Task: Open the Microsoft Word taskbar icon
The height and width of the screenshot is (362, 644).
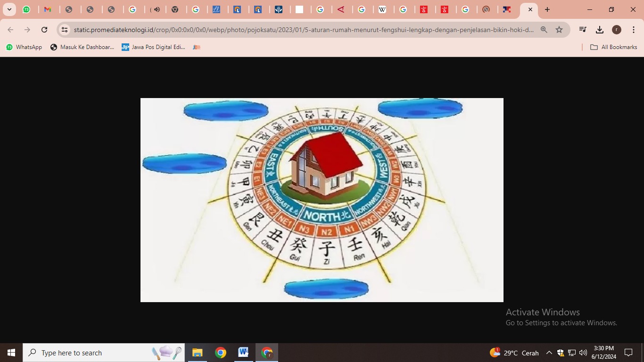Action: [243, 353]
